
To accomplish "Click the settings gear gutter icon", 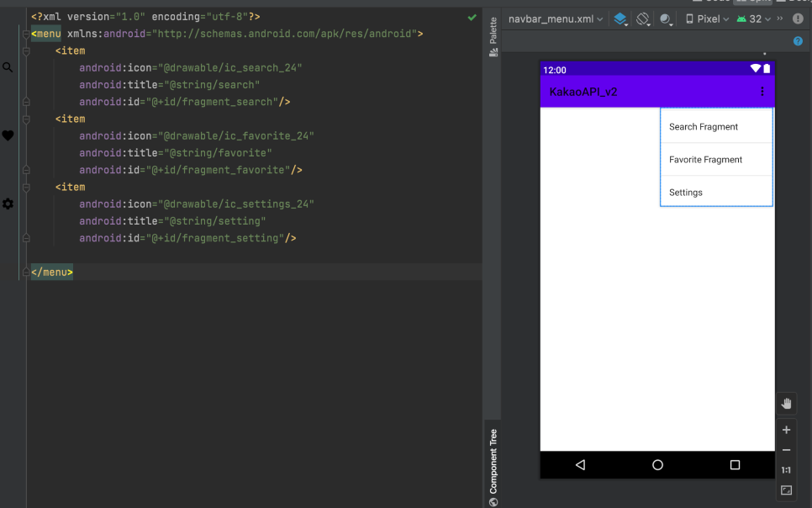I will [x=8, y=204].
